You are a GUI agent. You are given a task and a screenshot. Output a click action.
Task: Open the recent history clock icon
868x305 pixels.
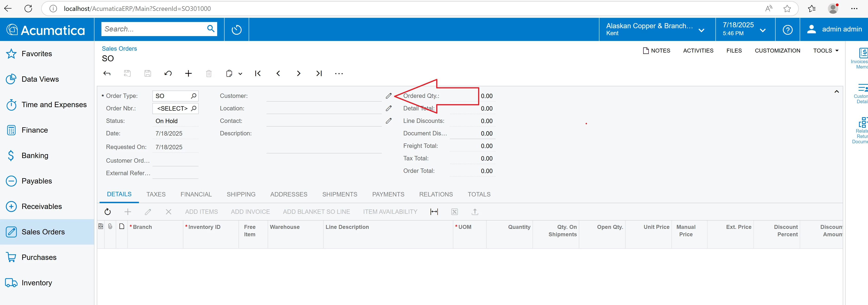[x=237, y=30]
